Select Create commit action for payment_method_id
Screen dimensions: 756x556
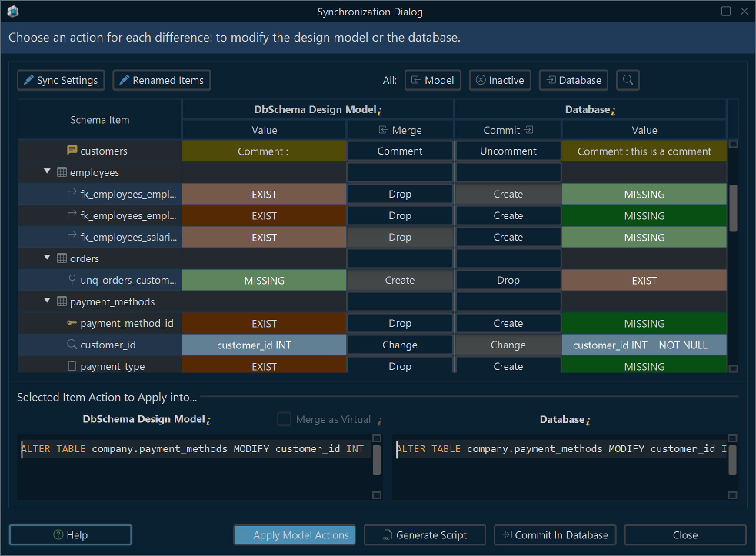tap(508, 323)
